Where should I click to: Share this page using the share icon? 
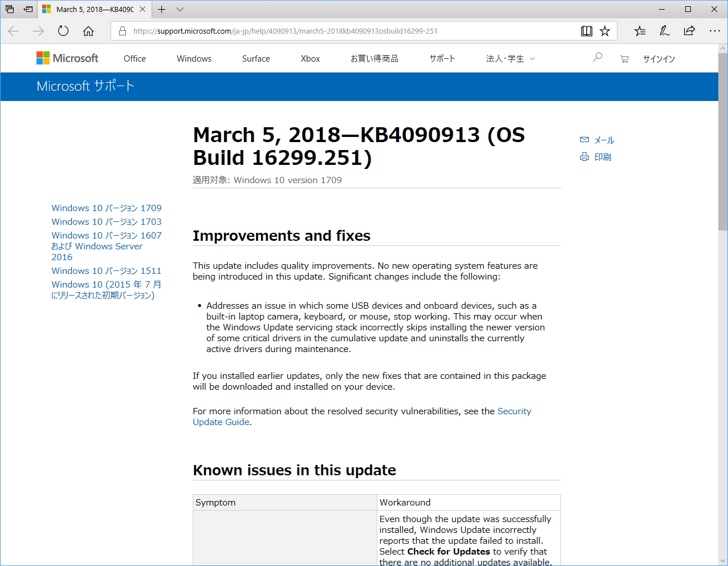tap(689, 31)
